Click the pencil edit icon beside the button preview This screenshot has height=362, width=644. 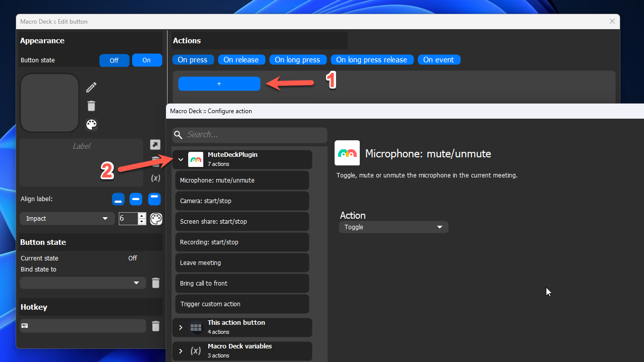tap(91, 87)
